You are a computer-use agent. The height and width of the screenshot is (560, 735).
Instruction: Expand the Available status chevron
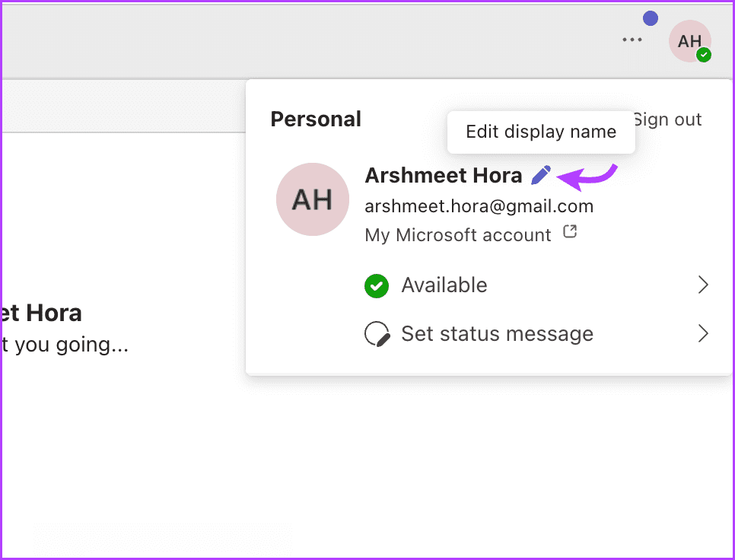(x=703, y=285)
